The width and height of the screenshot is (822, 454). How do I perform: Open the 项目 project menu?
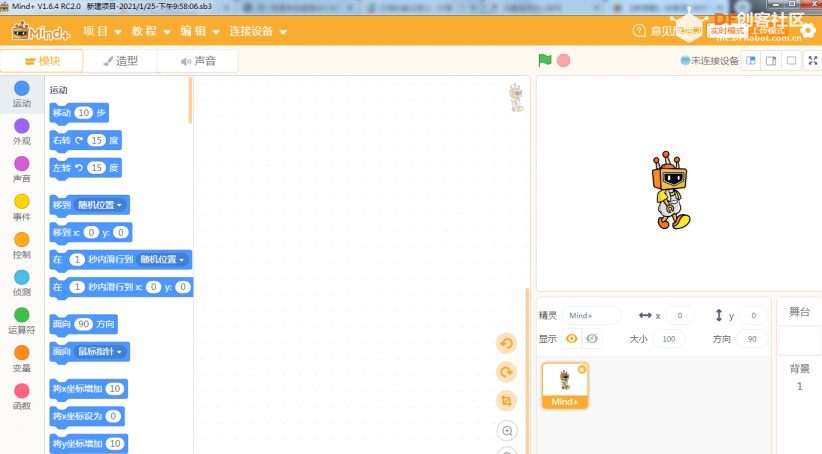pos(102,31)
